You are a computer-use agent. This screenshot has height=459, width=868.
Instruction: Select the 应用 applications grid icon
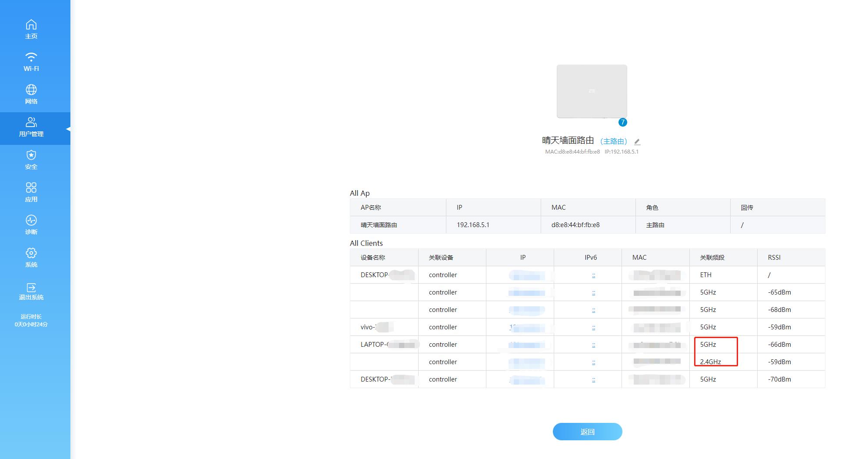pos(31,188)
